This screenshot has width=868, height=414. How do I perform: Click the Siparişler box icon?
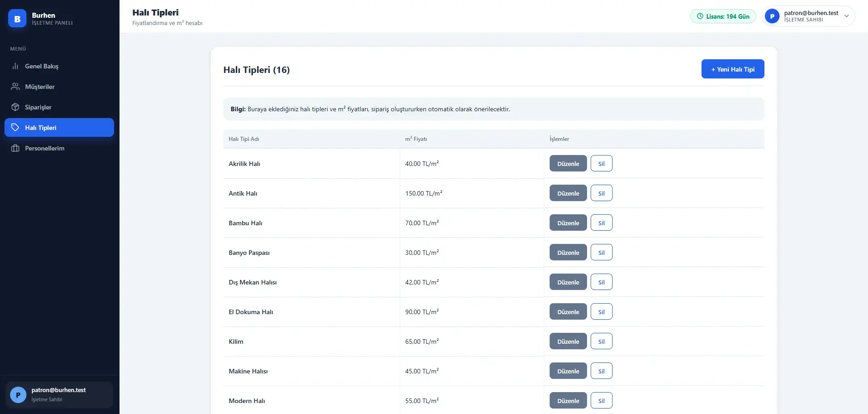click(x=16, y=107)
